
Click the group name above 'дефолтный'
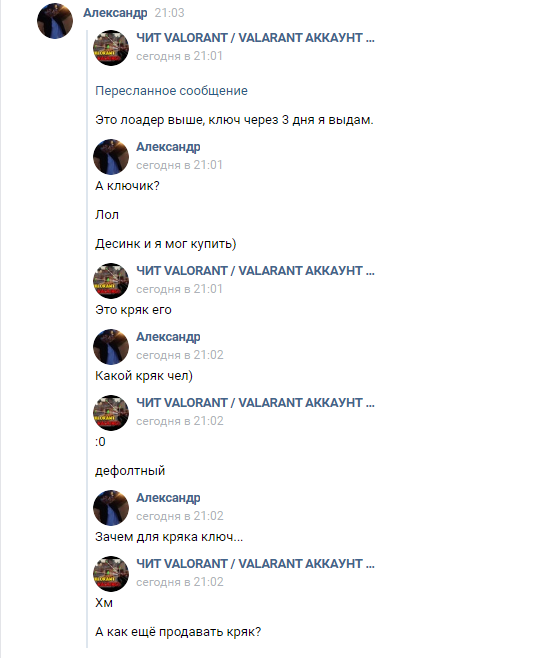[x=255, y=402]
